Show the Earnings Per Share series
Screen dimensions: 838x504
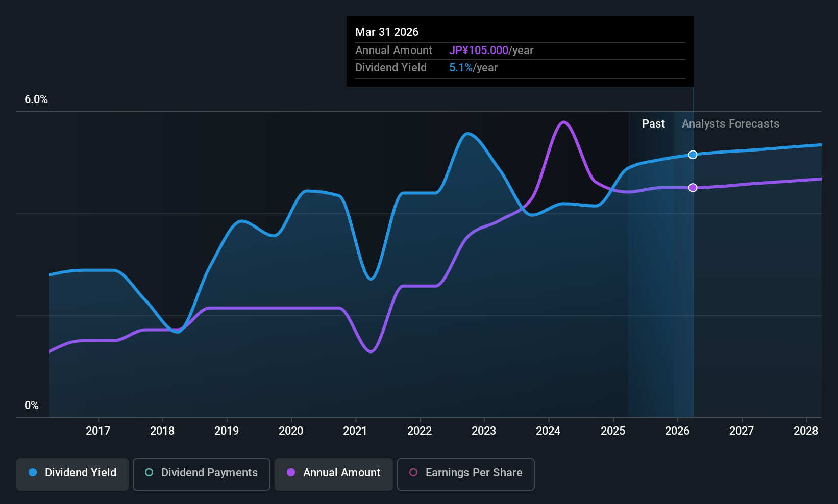pyautogui.click(x=465, y=474)
